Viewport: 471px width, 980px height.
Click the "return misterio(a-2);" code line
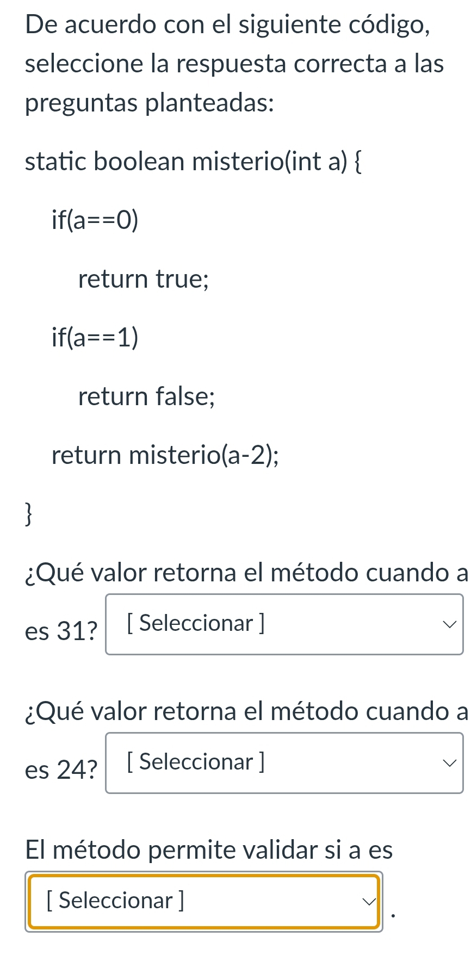[x=165, y=455]
